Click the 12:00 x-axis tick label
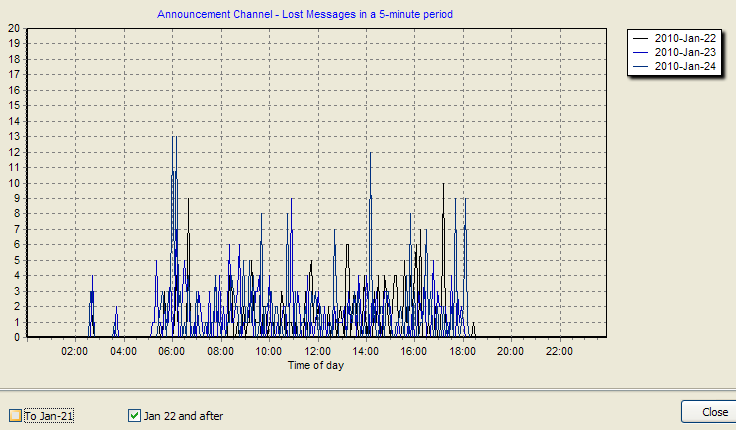 point(317,351)
